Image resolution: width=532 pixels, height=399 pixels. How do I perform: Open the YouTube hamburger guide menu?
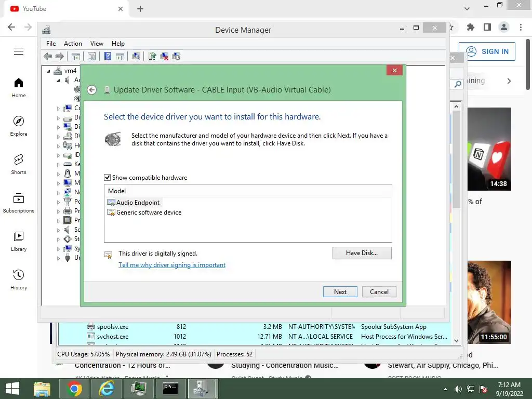19,51
